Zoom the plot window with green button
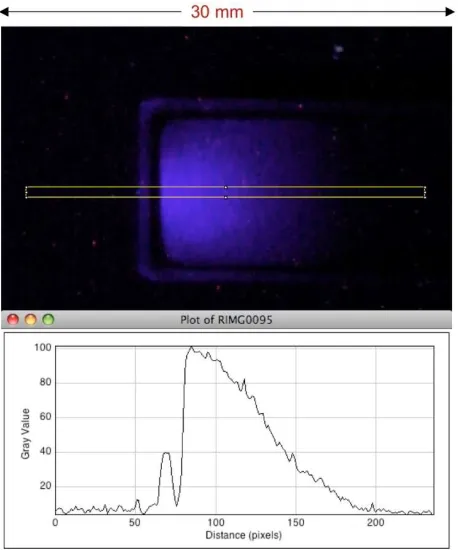This screenshot has height=550, width=458. click(x=48, y=320)
